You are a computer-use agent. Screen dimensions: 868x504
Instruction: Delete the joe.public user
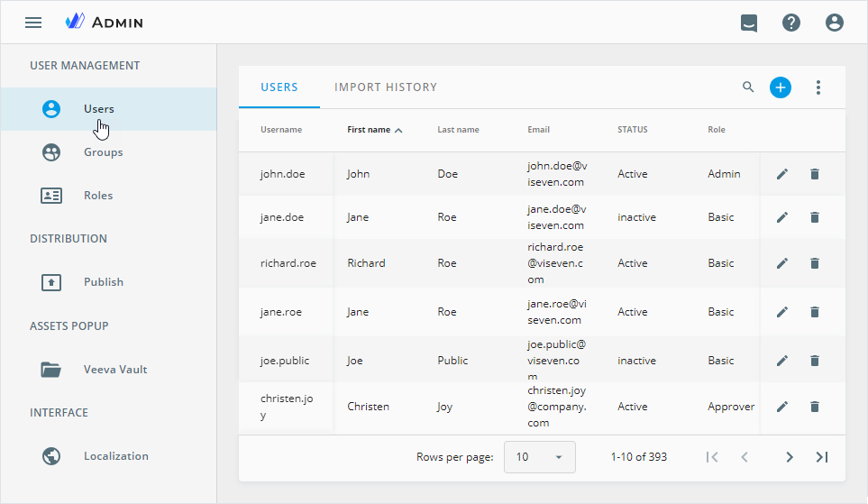815,361
